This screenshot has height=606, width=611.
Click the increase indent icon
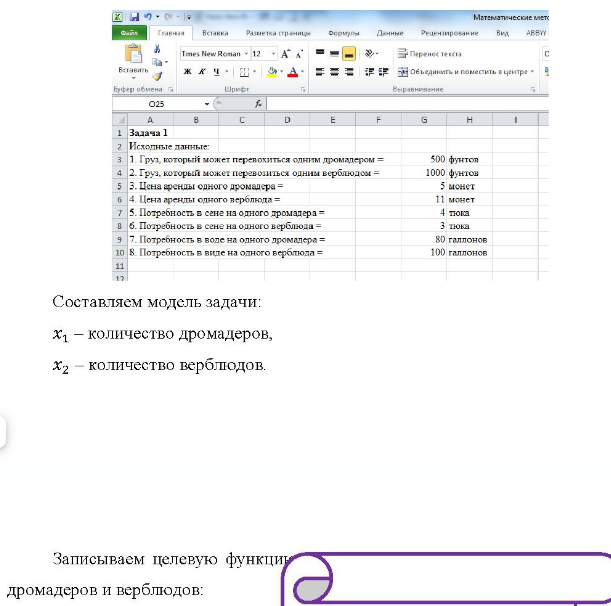383,72
